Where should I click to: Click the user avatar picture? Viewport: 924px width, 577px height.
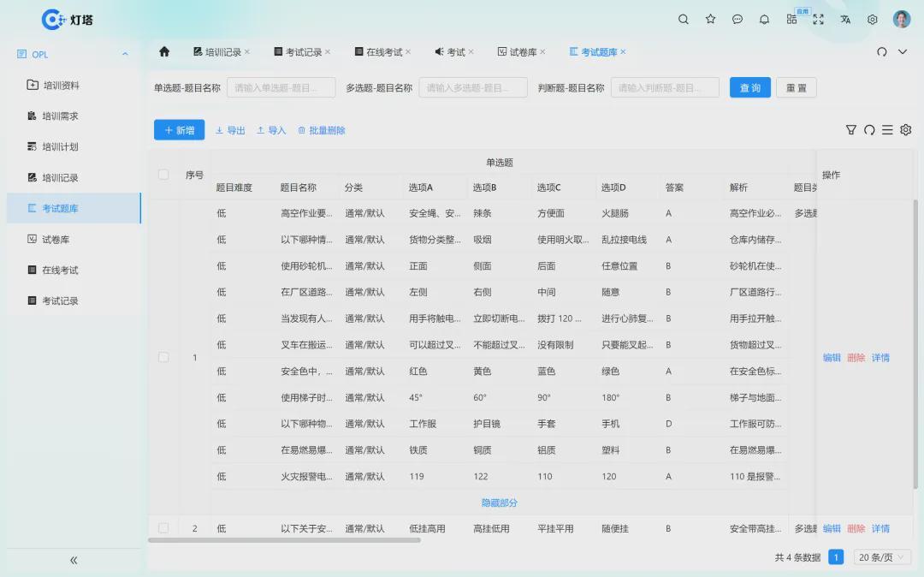pos(902,20)
